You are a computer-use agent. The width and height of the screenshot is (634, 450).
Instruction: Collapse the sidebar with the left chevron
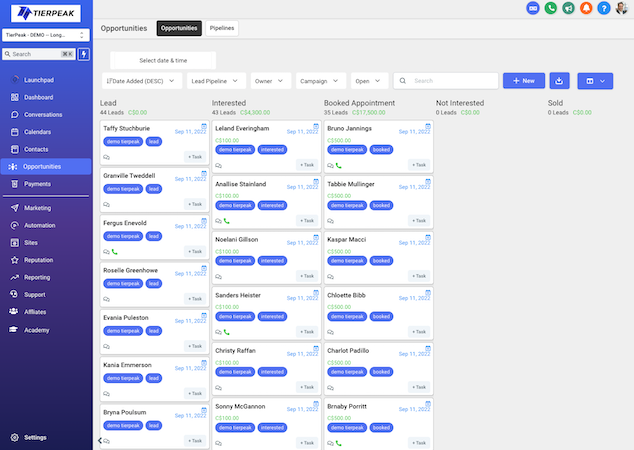(99, 439)
